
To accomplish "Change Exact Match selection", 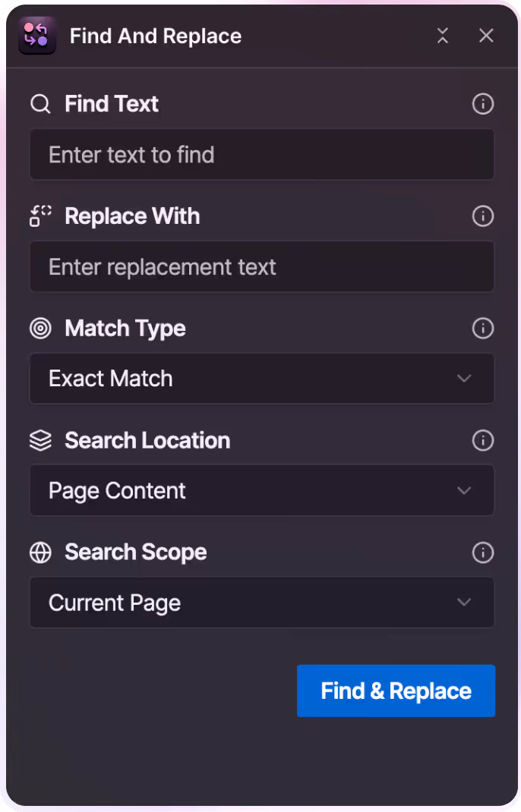I will (x=262, y=379).
